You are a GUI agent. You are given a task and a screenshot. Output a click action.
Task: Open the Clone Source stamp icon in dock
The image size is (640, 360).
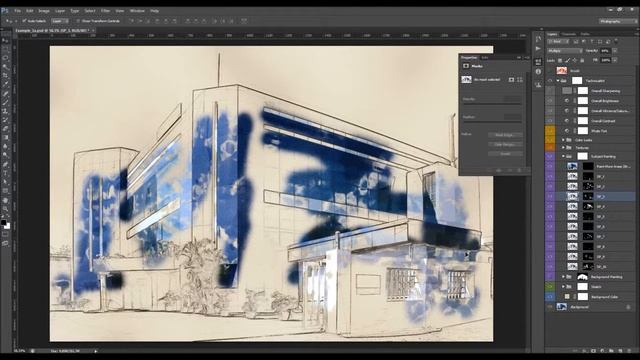[538, 84]
